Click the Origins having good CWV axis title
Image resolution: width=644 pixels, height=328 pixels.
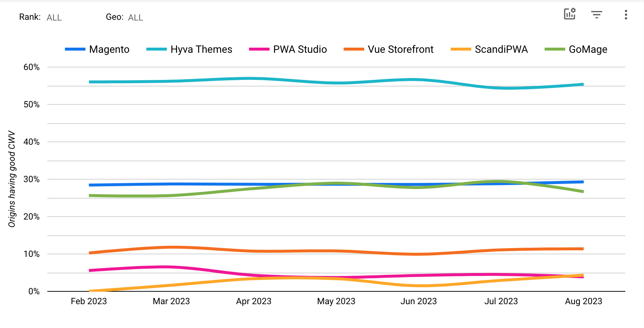pyautogui.click(x=12, y=179)
